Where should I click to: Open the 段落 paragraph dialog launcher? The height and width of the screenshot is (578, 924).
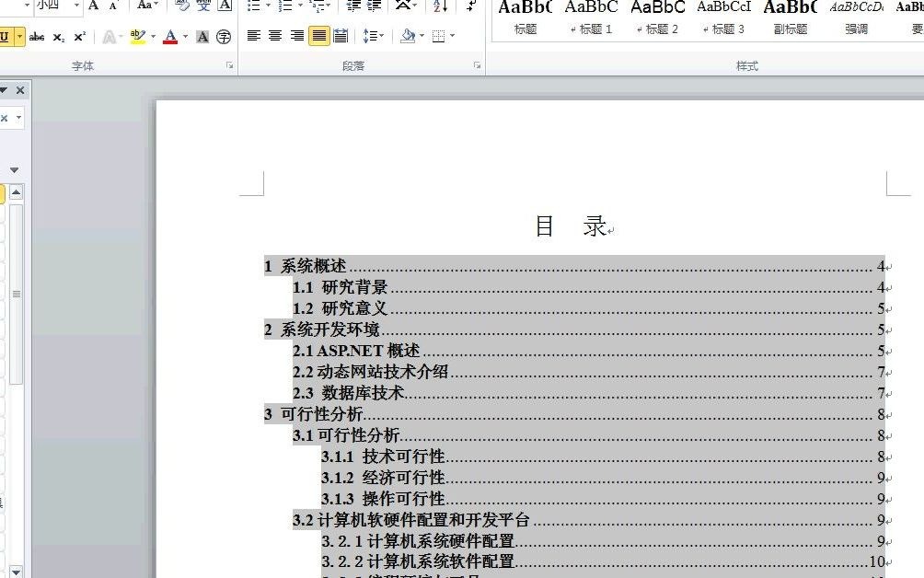point(477,64)
